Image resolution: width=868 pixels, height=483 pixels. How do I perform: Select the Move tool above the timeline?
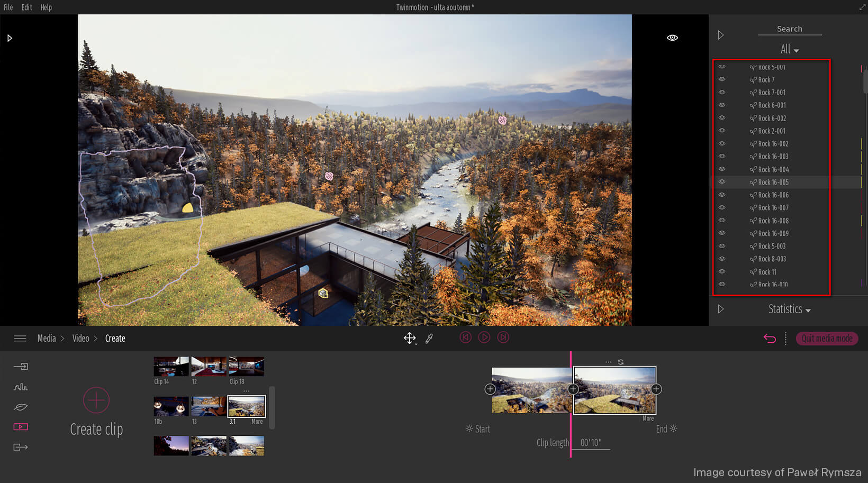410,338
